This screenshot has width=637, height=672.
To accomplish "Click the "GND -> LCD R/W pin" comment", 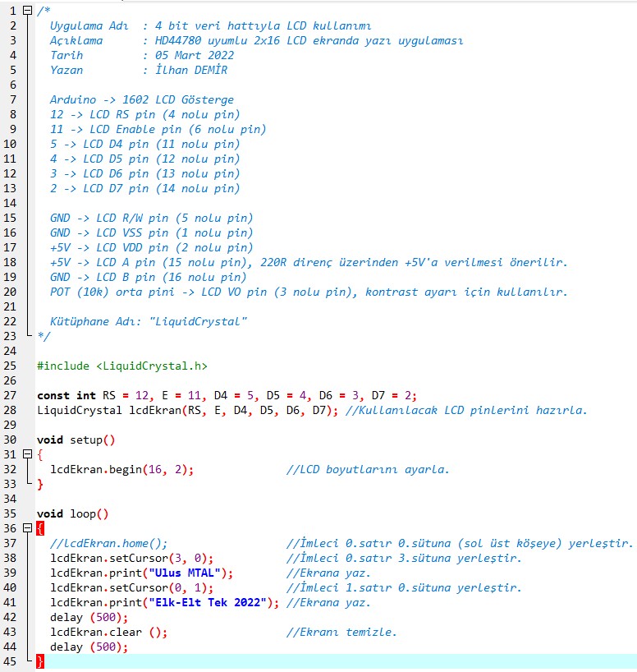I will click(x=109, y=218).
